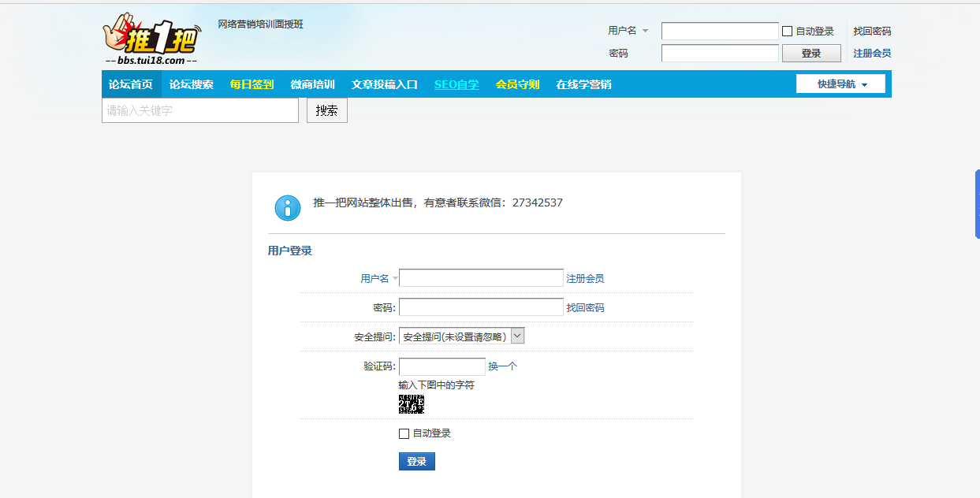Image resolution: width=980 pixels, height=498 pixels.
Task: Go to 论坛首页 in navigation bar
Action: pyautogui.click(x=131, y=84)
